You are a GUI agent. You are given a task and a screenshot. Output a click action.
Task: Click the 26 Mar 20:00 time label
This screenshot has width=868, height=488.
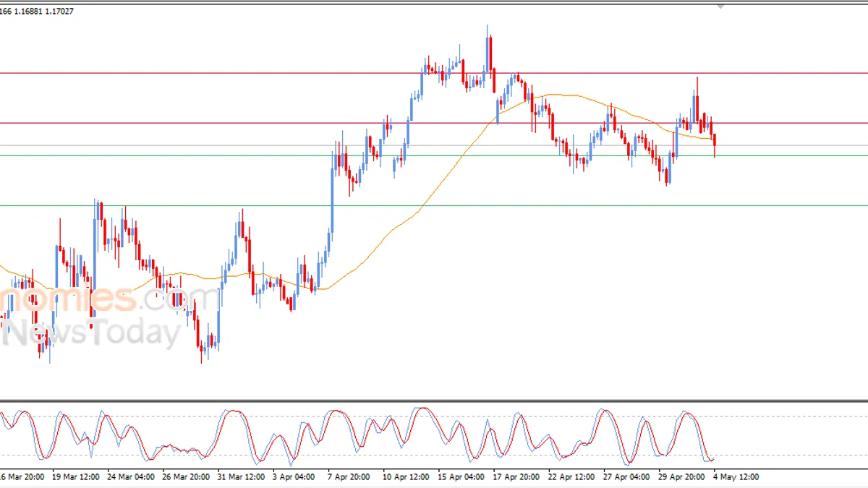coord(187,477)
